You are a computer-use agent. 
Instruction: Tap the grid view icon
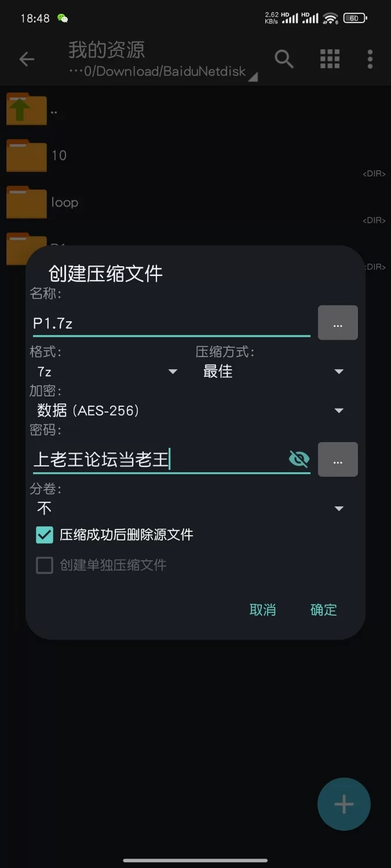point(330,59)
